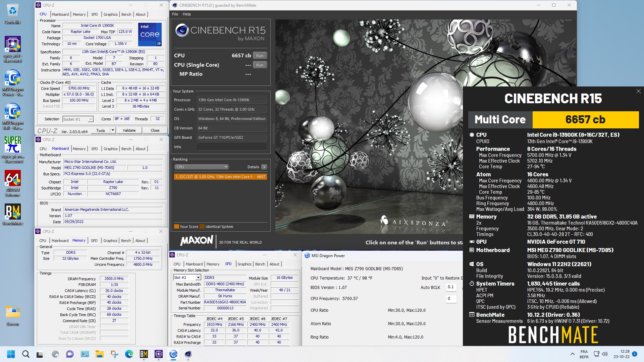This screenshot has width=644, height=362.
Task: Run the Cinebench CPU multi-core test
Action: click(x=260, y=56)
